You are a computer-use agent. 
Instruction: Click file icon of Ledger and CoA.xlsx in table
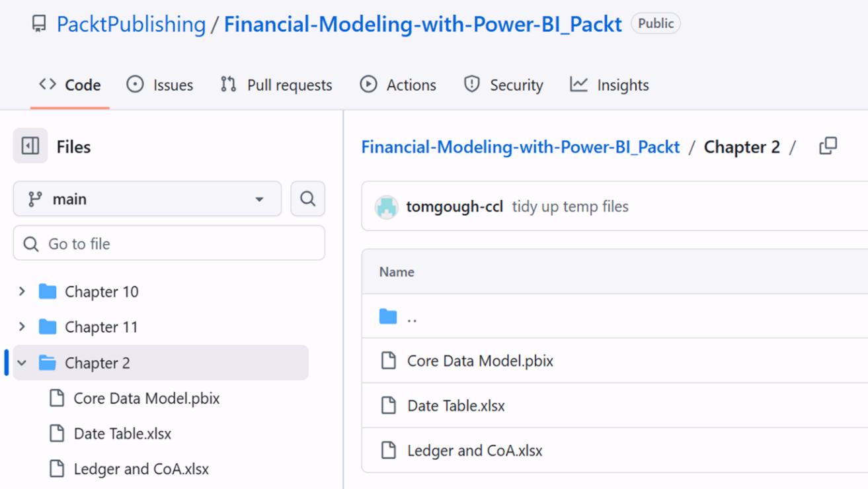pos(389,451)
